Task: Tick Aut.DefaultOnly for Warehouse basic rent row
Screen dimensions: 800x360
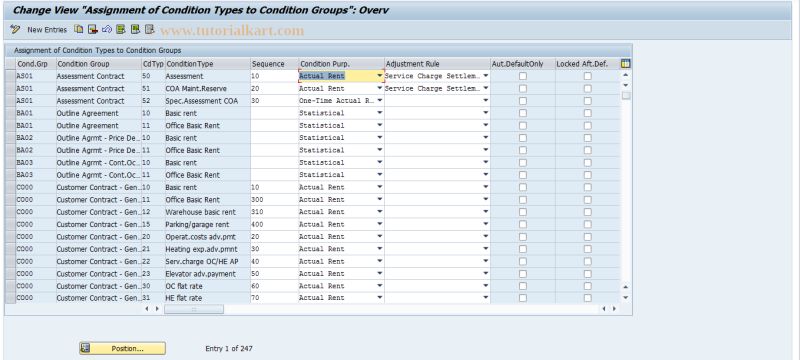Action: (x=522, y=212)
